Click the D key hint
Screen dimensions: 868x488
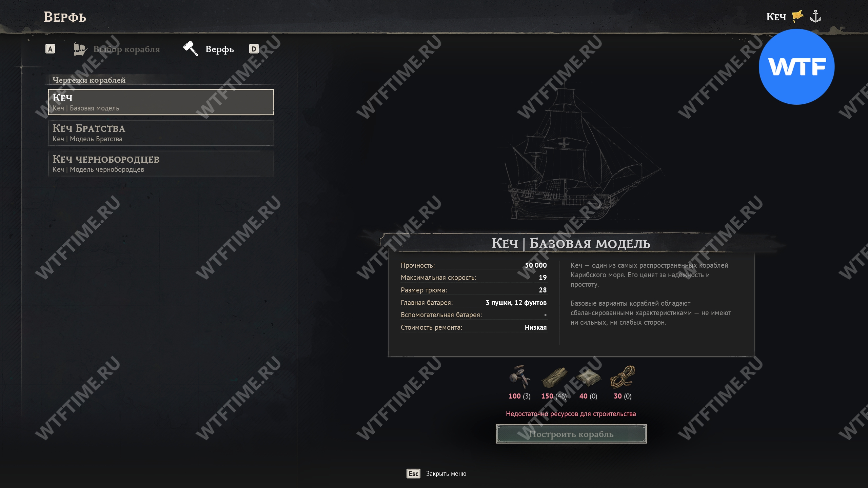254,49
